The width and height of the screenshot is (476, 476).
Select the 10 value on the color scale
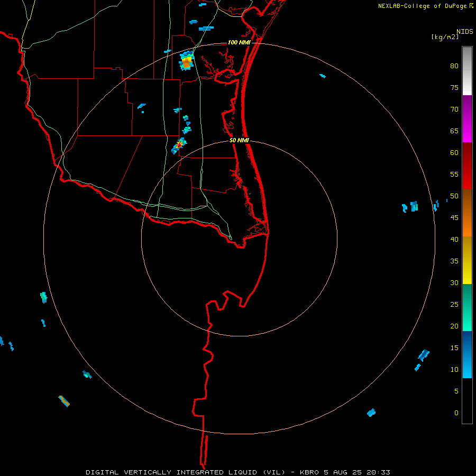[x=454, y=370]
